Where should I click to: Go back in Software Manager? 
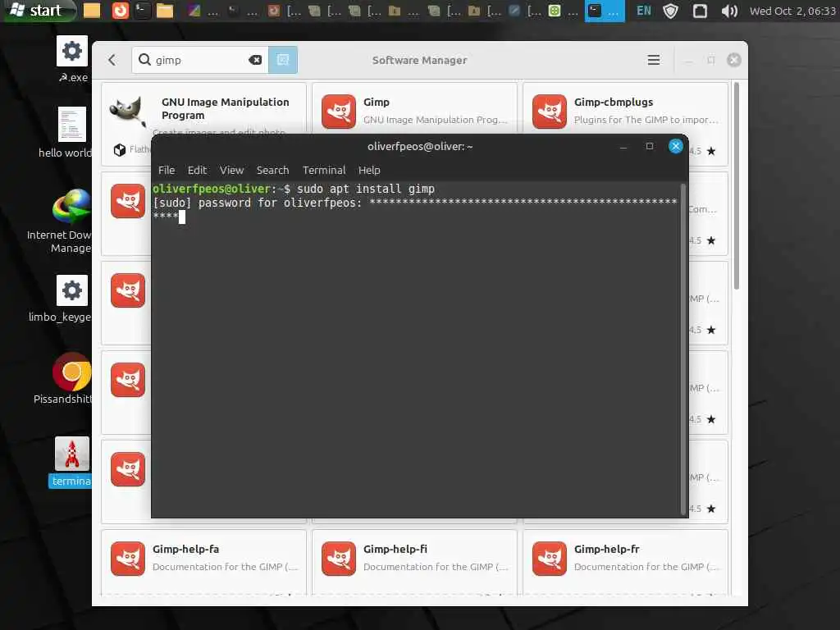click(x=112, y=60)
